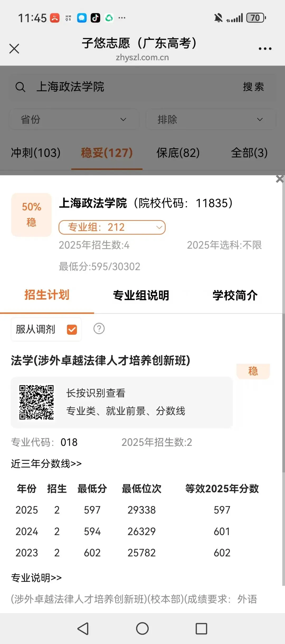Expand the 排除 dropdown

click(211, 119)
